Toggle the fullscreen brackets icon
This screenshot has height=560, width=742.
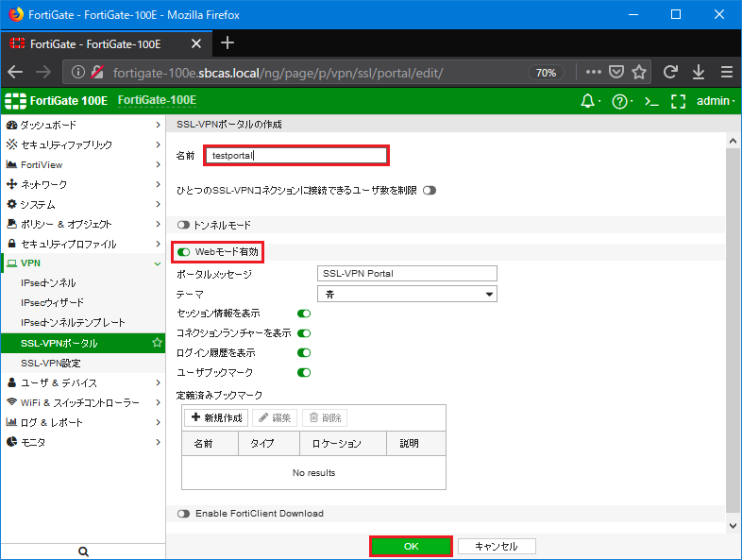pyautogui.click(x=678, y=101)
